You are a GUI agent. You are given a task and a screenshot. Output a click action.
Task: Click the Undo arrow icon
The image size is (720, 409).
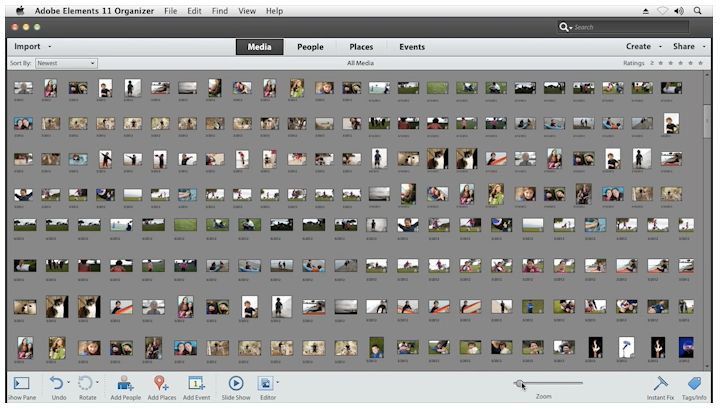point(56,383)
